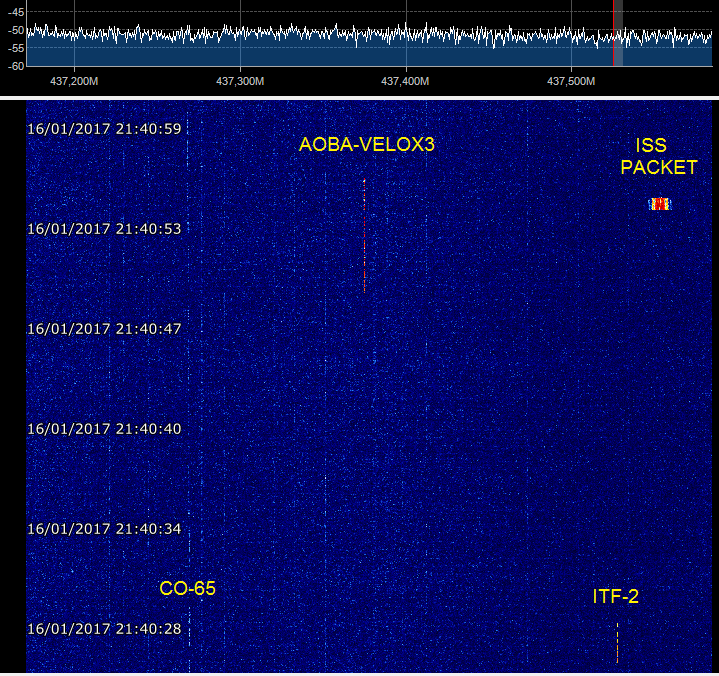This screenshot has height=676, width=719.
Task: Click timestamp 16/01/2017 21:40:53
Action: (x=104, y=229)
